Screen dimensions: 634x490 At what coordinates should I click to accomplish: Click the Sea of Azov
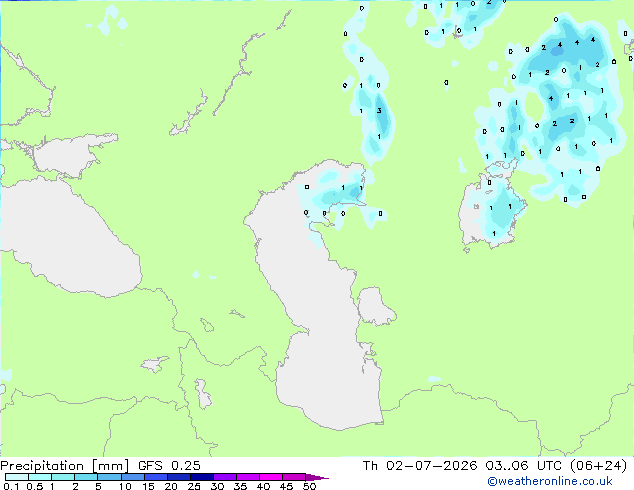[69, 156]
